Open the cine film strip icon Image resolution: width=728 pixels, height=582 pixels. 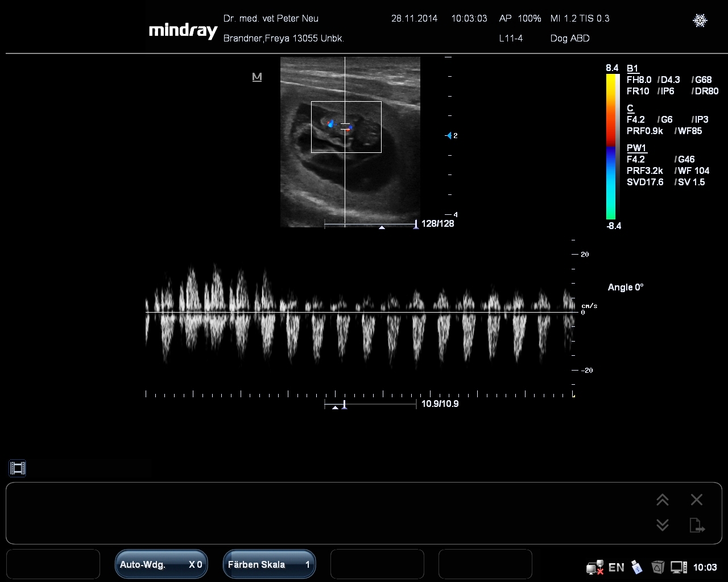point(18,468)
